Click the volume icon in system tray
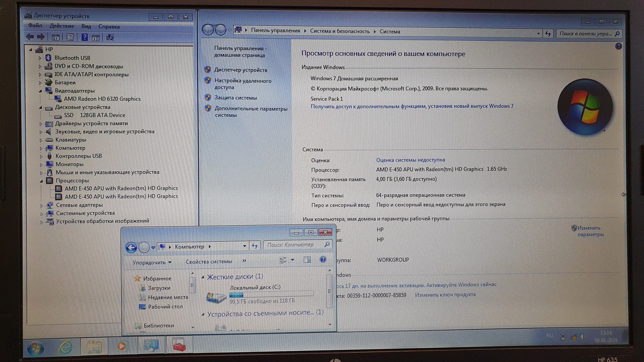This screenshot has height=362, width=644. tap(583, 337)
